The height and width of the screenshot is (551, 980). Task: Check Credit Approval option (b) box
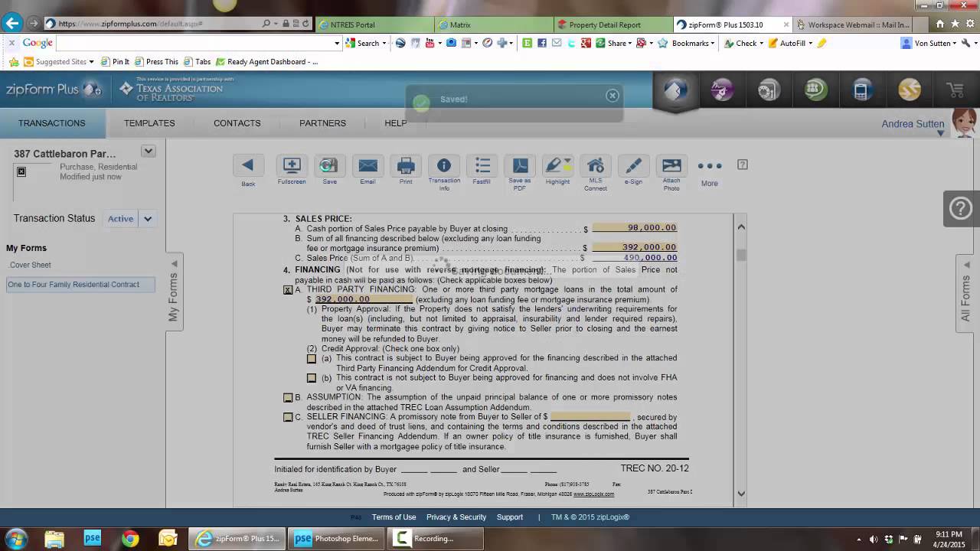pos(312,378)
